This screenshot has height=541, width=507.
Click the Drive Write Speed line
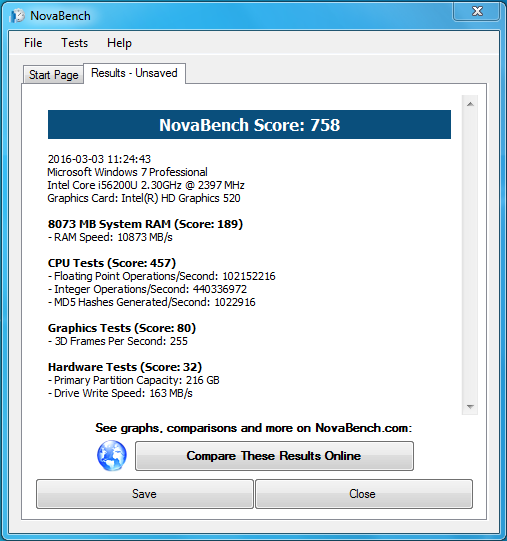pos(120,393)
